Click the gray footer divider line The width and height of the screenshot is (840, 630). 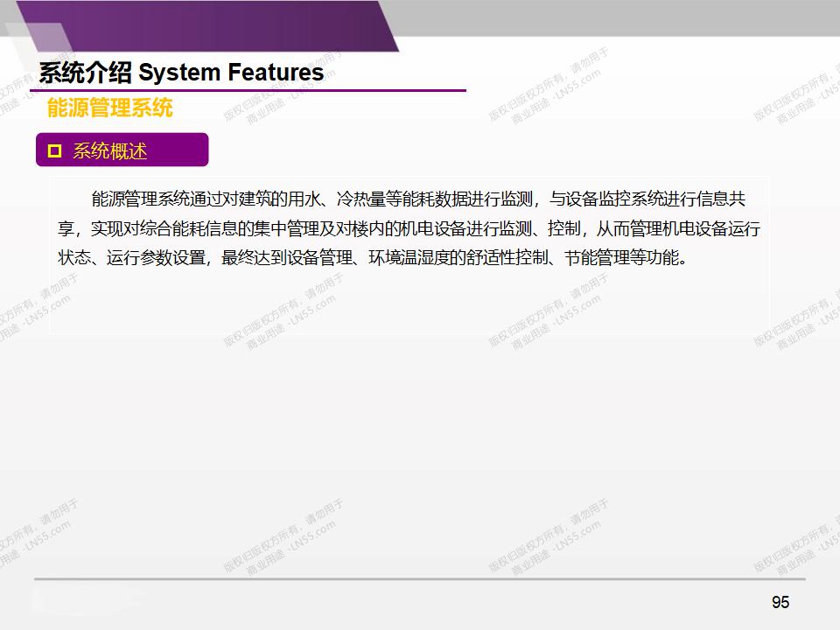tap(420, 578)
